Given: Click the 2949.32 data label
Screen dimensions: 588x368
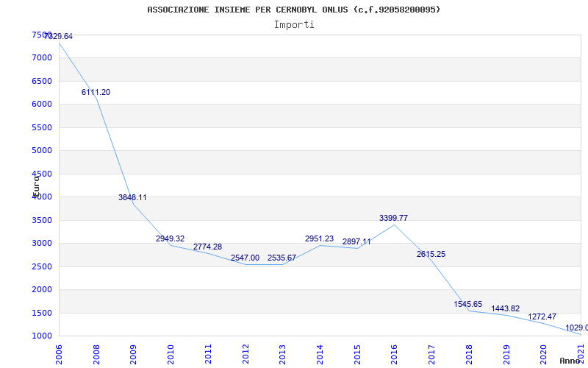Looking at the screenshot, I should click(x=171, y=238).
